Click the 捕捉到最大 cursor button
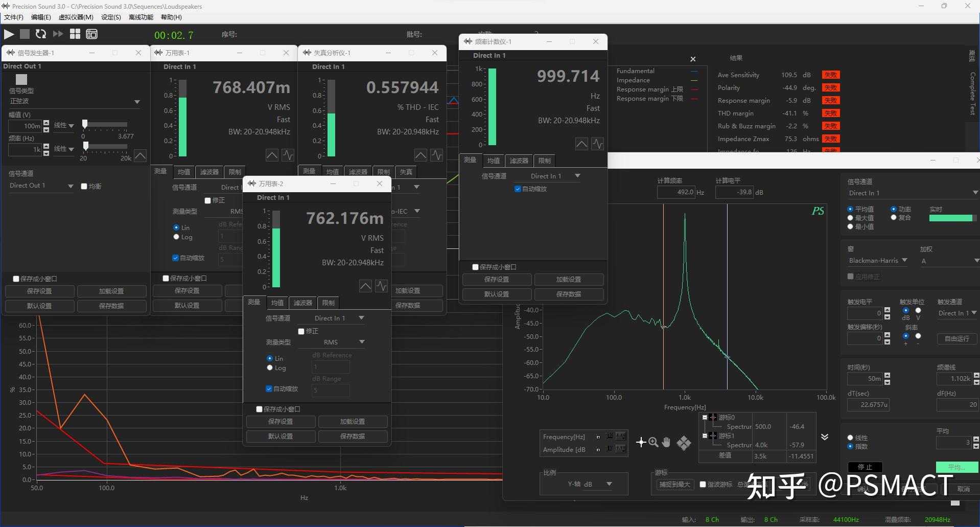The height and width of the screenshot is (527, 980). [675, 485]
